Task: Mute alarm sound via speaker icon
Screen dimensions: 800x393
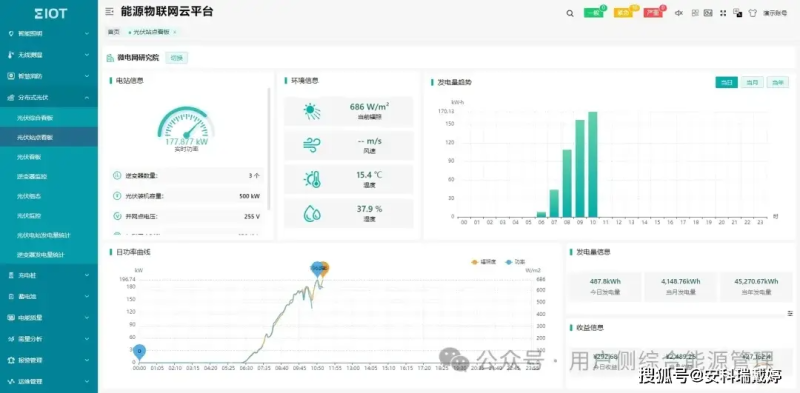Action: click(x=679, y=13)
